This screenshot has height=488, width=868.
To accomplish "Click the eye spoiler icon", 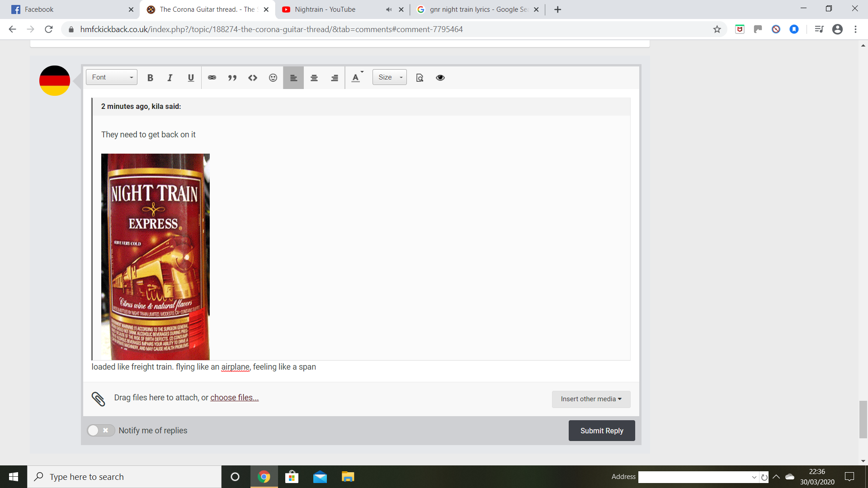I will [440, 78].
